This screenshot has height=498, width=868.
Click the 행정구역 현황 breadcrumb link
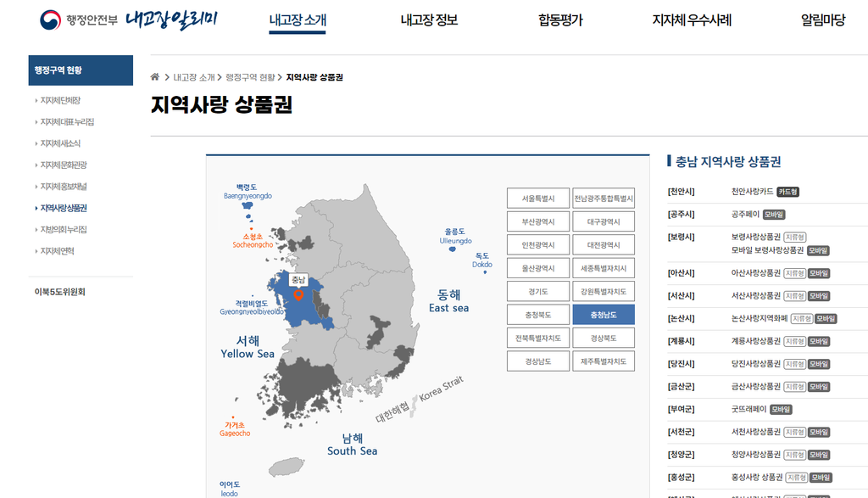250,77
